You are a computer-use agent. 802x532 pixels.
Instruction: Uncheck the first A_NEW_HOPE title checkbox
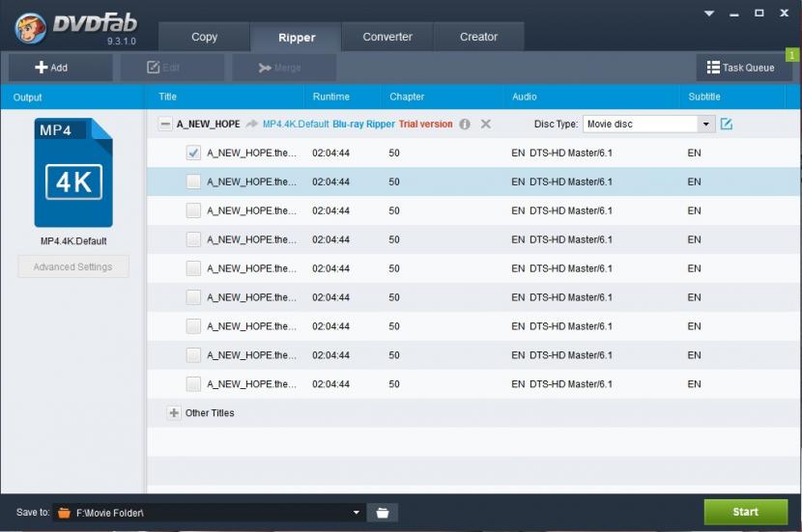click(x=193, y=153)
